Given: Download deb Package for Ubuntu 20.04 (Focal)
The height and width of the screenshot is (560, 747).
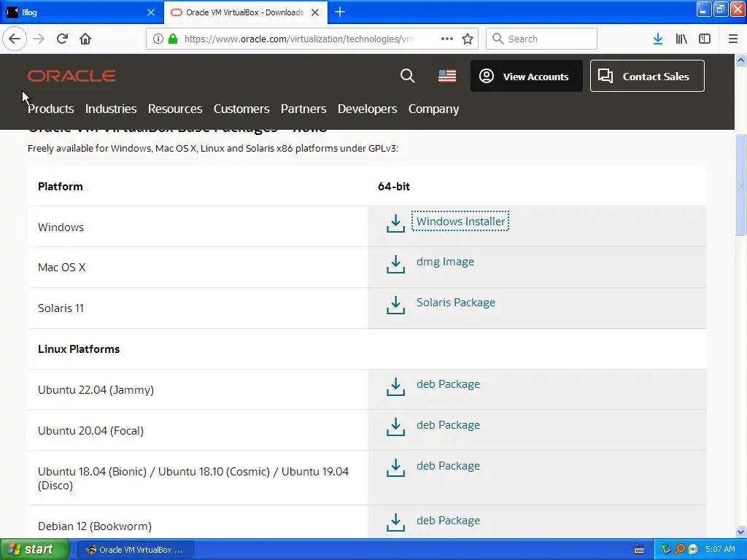Looking at the screenshot, I should pyautogui.click(x=448, y=425).
